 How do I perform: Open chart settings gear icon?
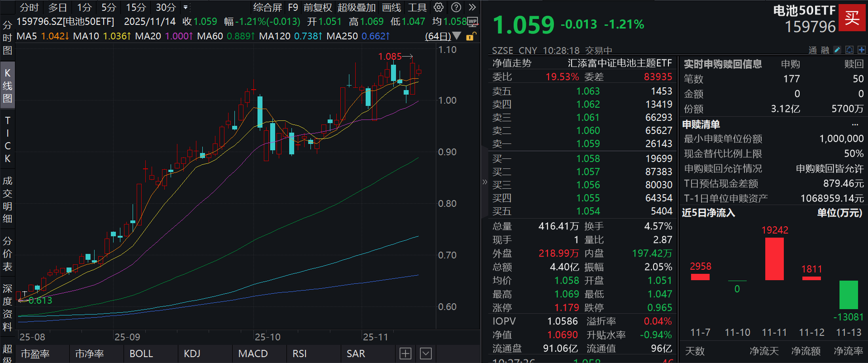(x=439, y=7)
